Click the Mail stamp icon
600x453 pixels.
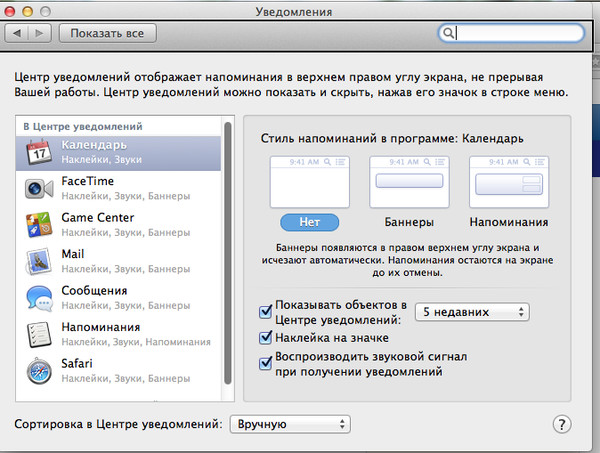[39, 261]
